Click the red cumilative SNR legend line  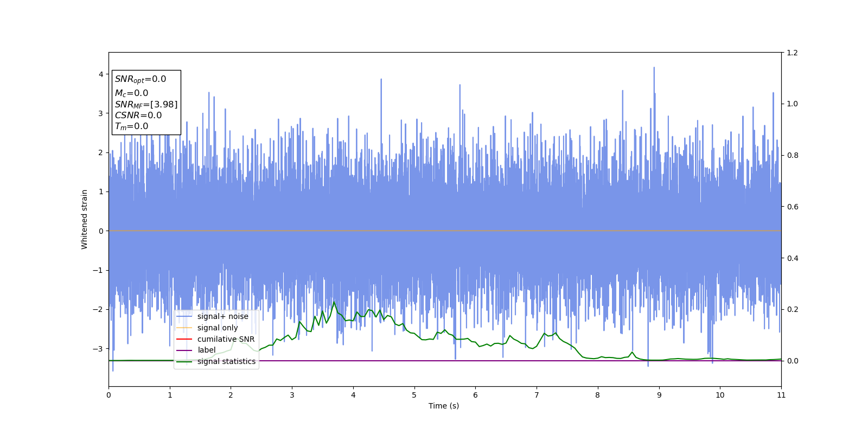pyautogui.click(x=184, y=340)
